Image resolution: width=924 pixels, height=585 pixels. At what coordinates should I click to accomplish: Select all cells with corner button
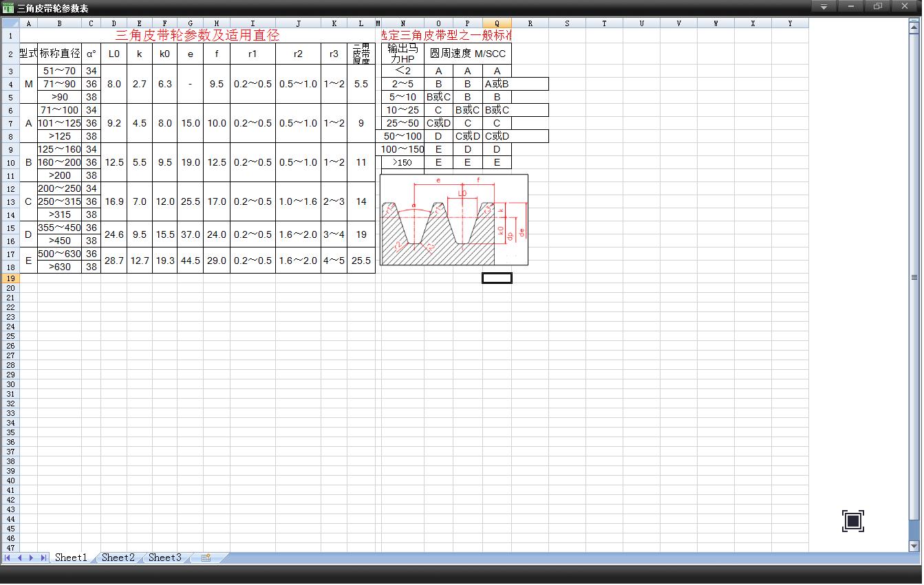10,23
